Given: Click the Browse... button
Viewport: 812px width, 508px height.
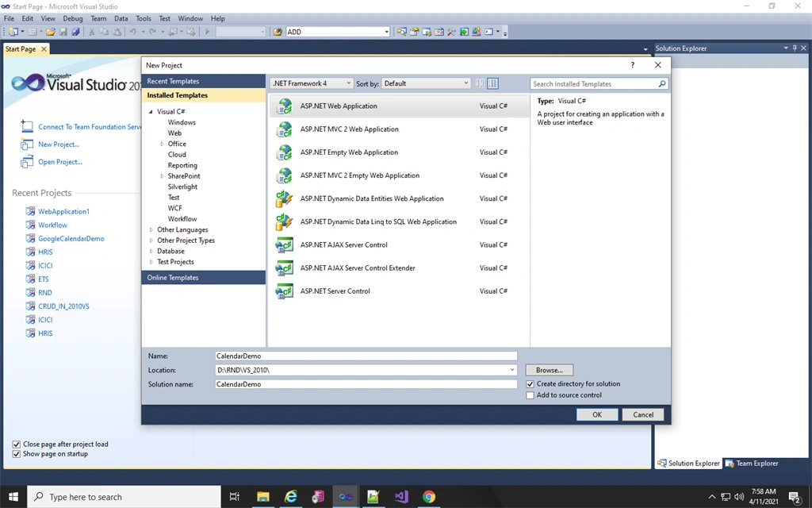Looking at the screenshot, I should pos(549,370).
